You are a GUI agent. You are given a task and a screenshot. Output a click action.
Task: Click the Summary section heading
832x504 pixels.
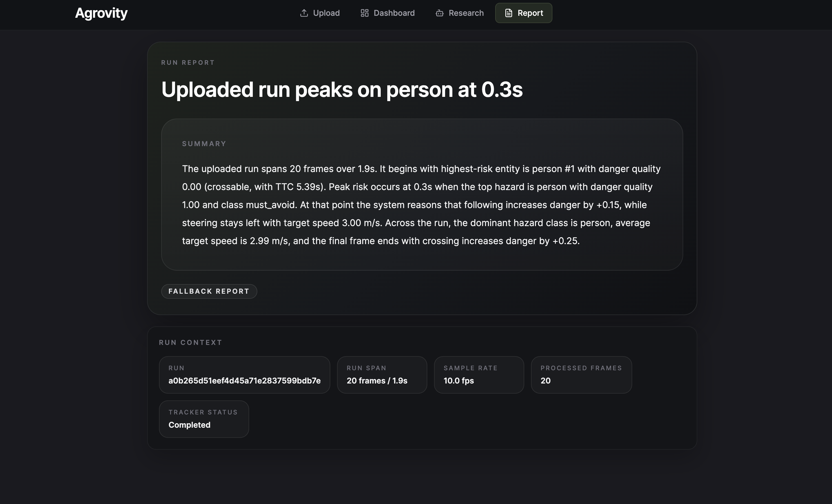(204, 144)
